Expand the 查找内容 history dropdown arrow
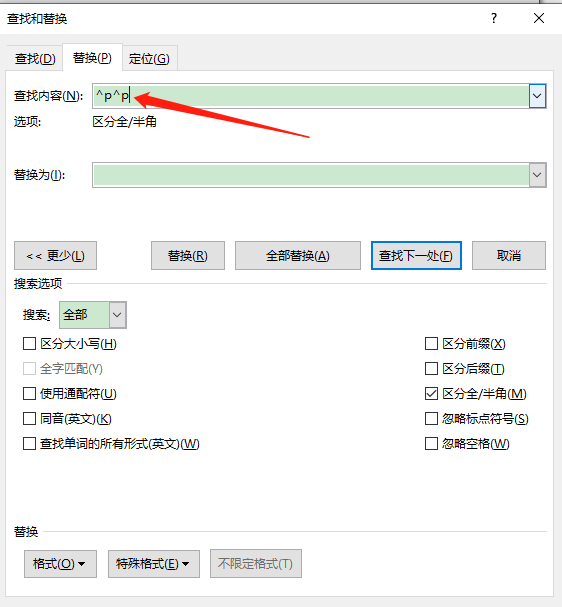562x607 pixels. click(x=537, y=96)
